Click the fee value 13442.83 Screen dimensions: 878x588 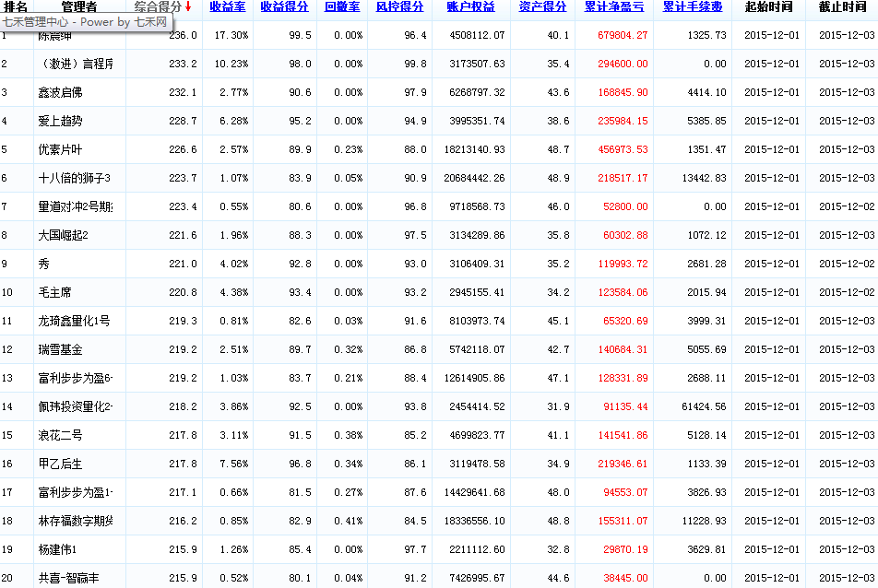coord(704,178)
